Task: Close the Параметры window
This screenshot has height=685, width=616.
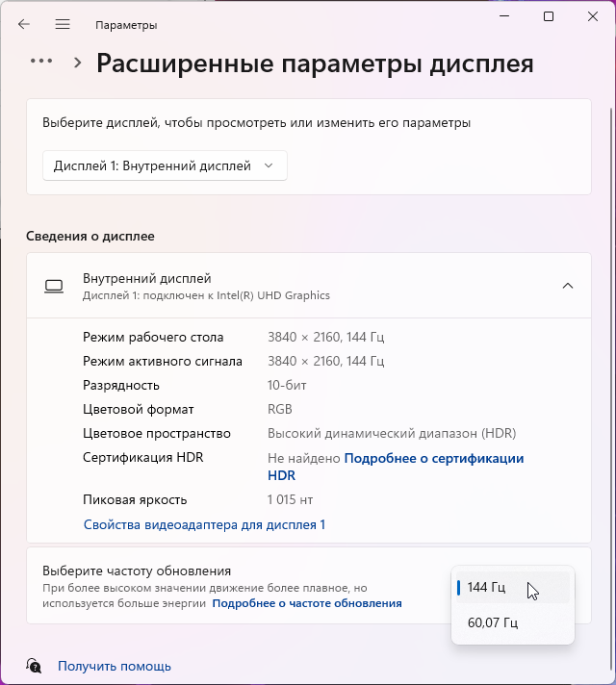Action: (593, 16)
